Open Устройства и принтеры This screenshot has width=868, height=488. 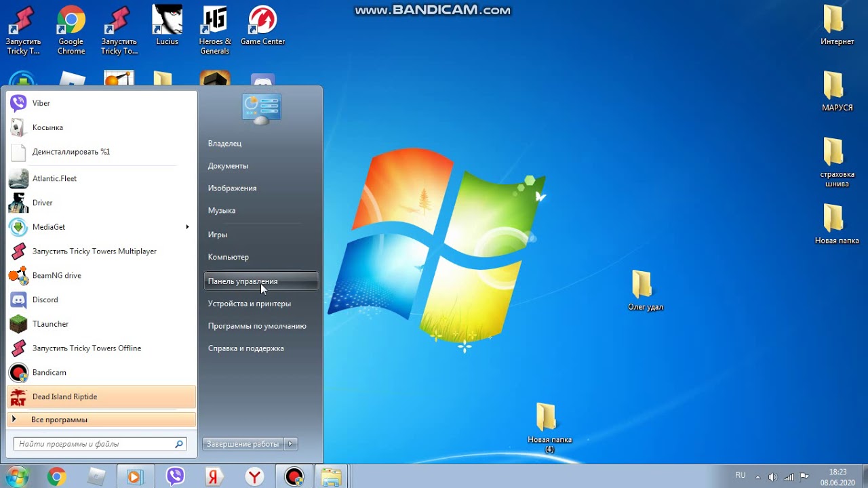point(261,304)
